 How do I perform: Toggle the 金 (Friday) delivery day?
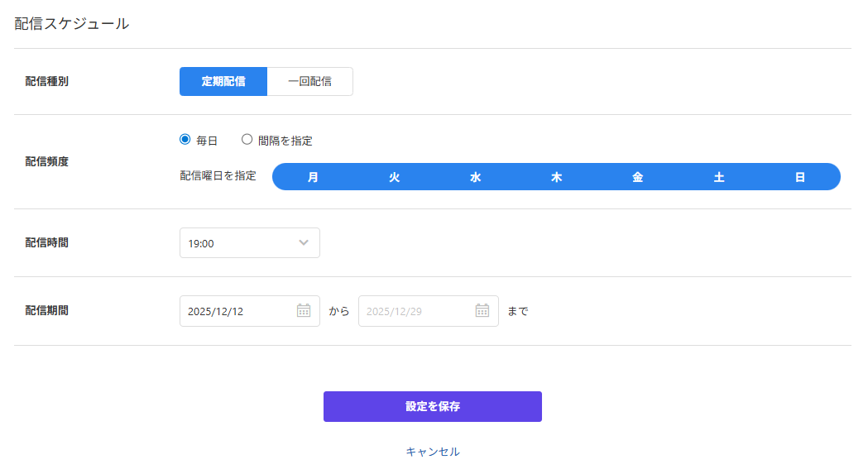tap(637, 177)
